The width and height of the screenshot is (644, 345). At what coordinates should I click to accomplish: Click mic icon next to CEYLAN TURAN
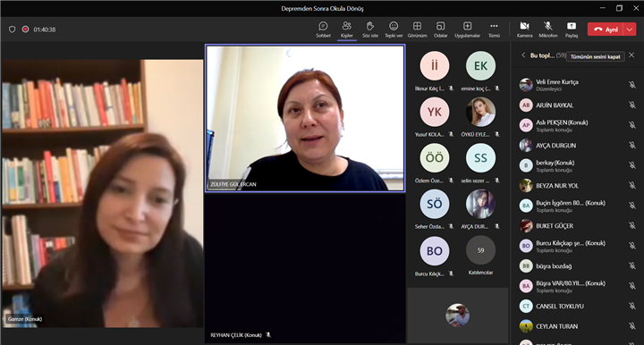coord(631,326)
